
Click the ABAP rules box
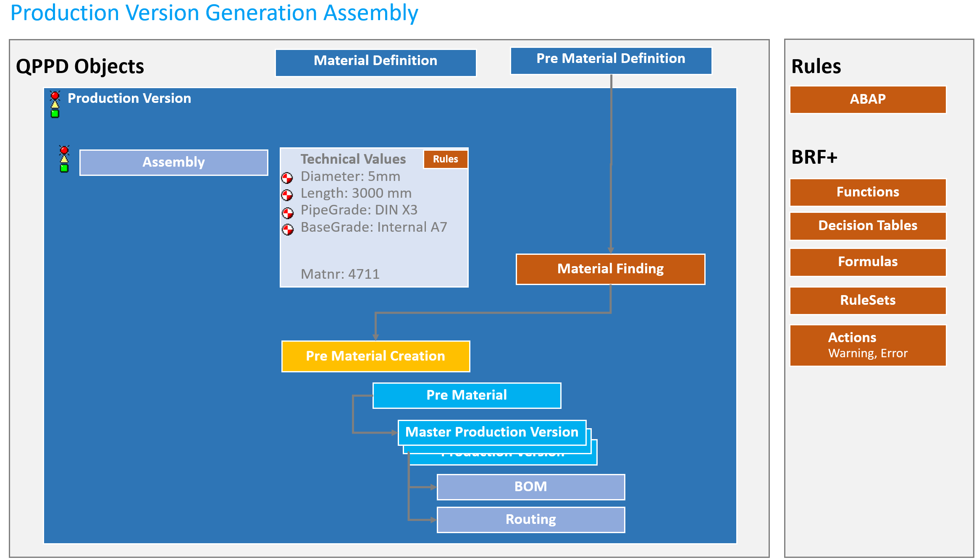click(868, 99)
